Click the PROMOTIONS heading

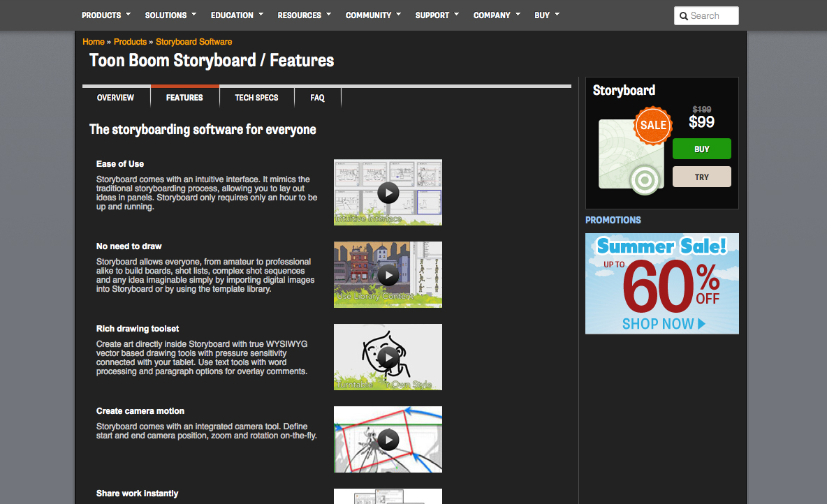click(x=613, y=220)
